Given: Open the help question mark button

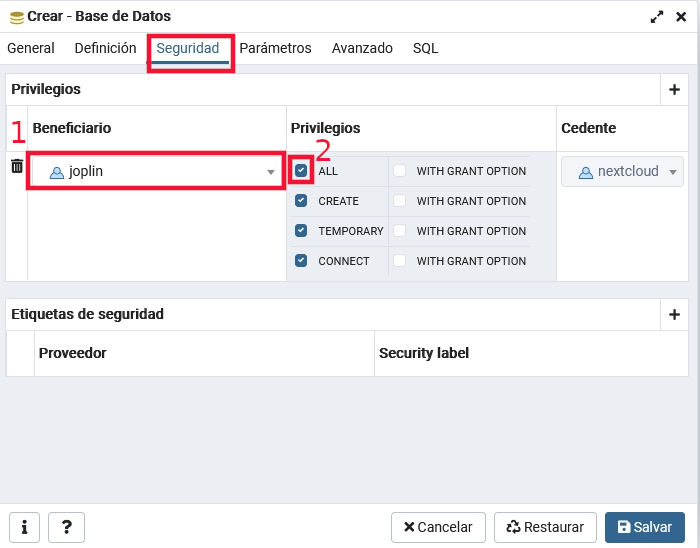Looking at the screenshot, I should 66,527.
